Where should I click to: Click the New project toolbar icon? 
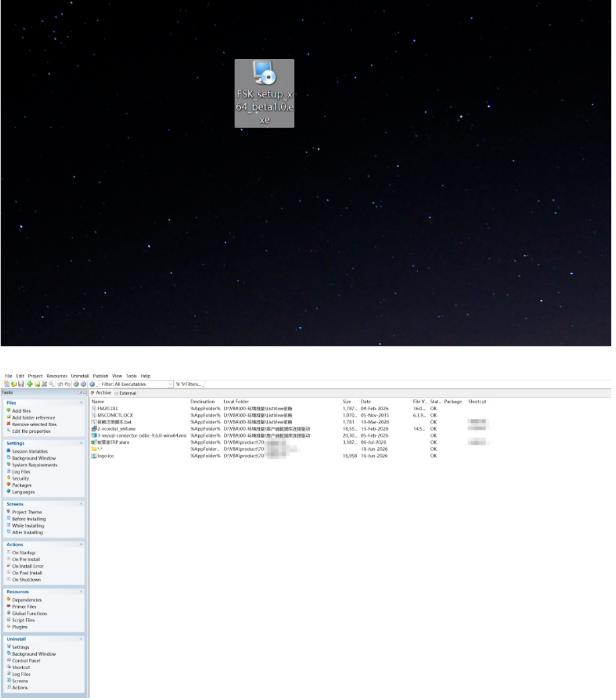point(7,384)
